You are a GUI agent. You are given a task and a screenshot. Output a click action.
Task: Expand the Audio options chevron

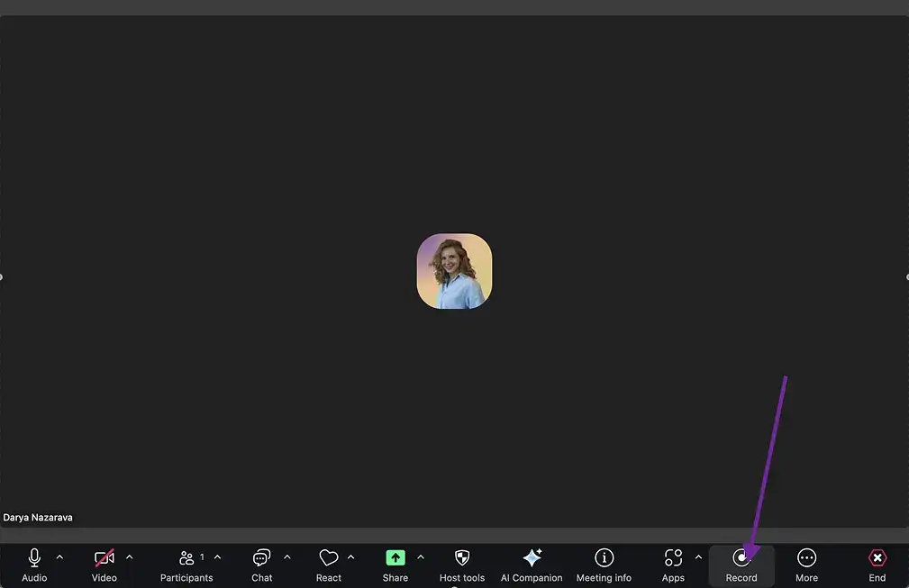click(59, 556)
